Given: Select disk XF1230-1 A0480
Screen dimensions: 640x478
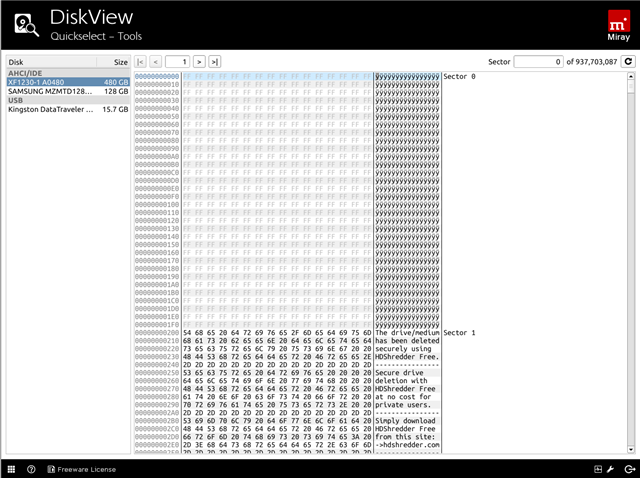Looking at the screenshot, I should [68, 82].
